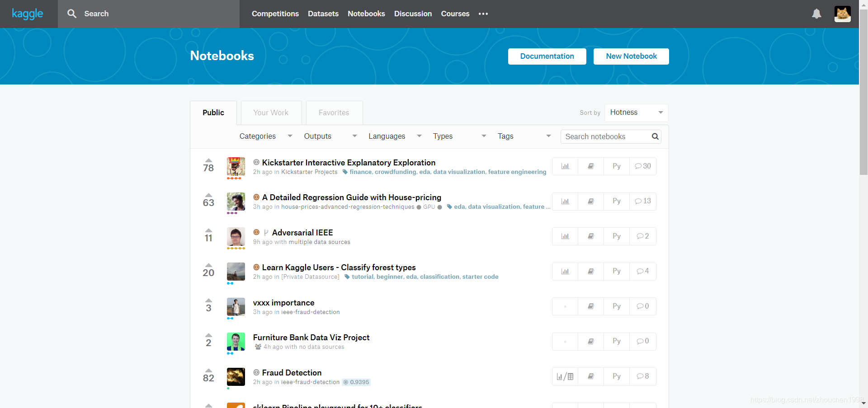Open Fraud Detection author avatar
Image resolution: width=868 pixels, height=408 pixels.
point(236,377)
